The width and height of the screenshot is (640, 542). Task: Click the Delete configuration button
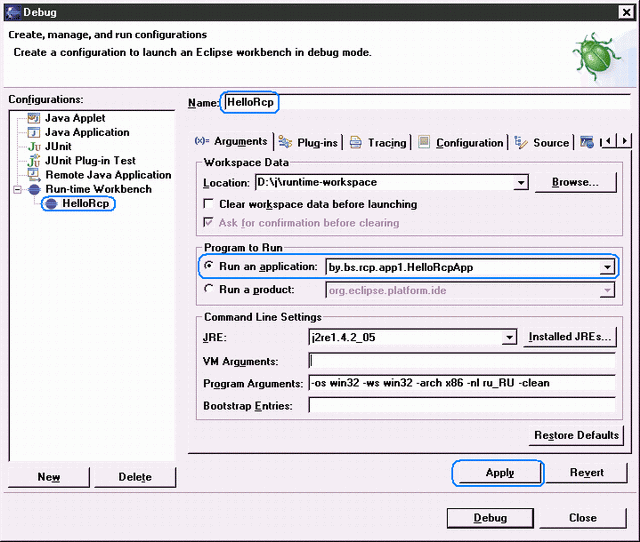pyautogui.click(x=135, y=477)
